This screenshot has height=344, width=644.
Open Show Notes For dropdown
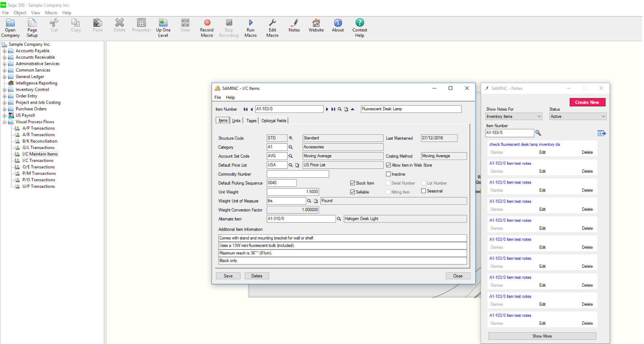tap(514, 116)
